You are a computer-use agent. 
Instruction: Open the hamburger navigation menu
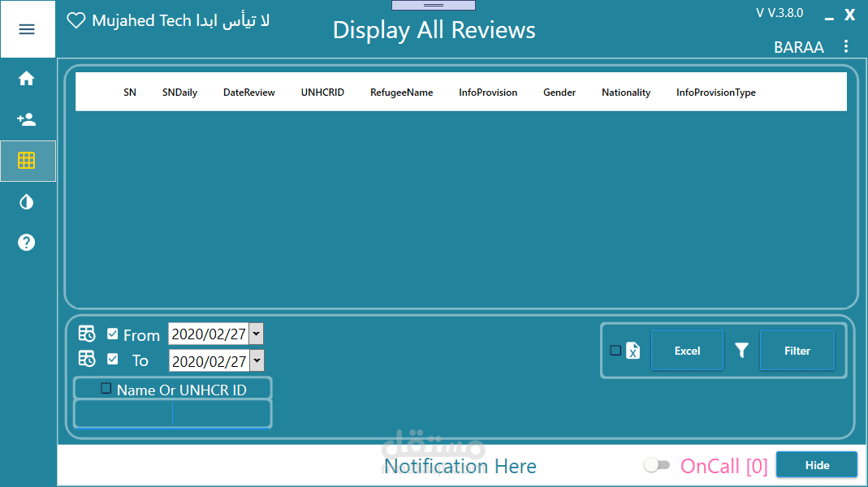(27, 29)
